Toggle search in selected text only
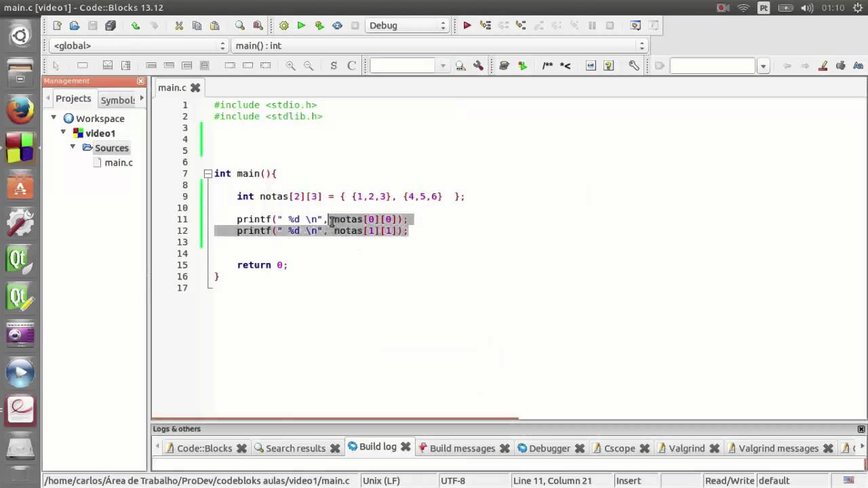Viewport: 868px width, 488px height. coord(841,66)
